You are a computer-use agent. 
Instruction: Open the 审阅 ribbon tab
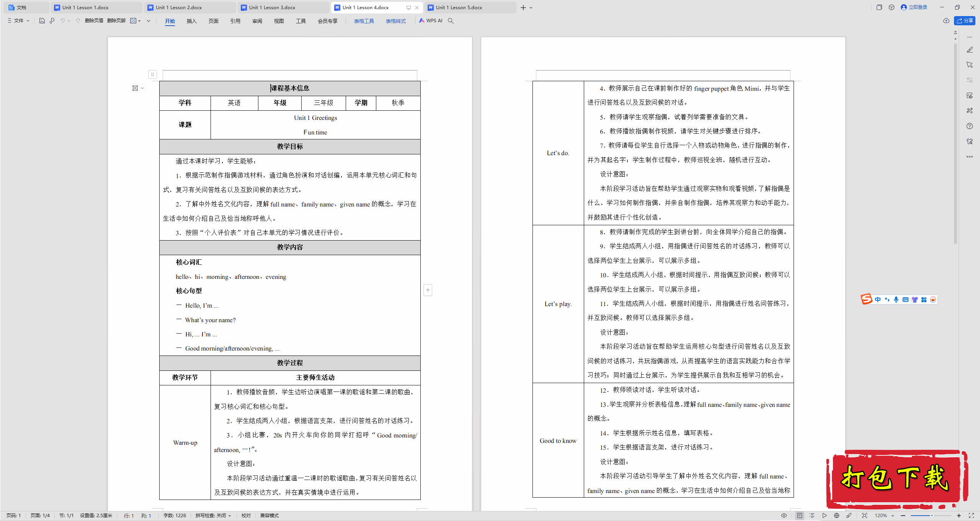point(257,21)
